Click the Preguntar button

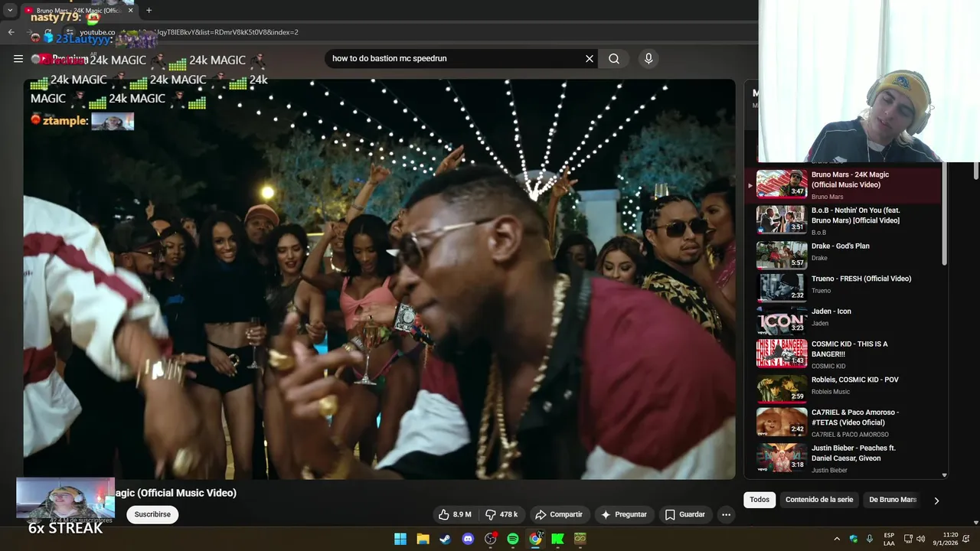(624, 514)
